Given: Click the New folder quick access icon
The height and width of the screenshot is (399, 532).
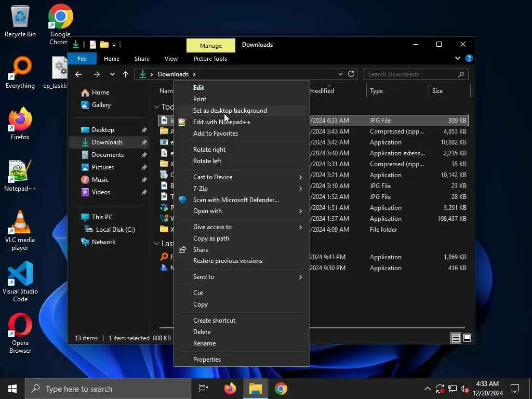Looking at the screenshot, I should click(x=104, y=45).
